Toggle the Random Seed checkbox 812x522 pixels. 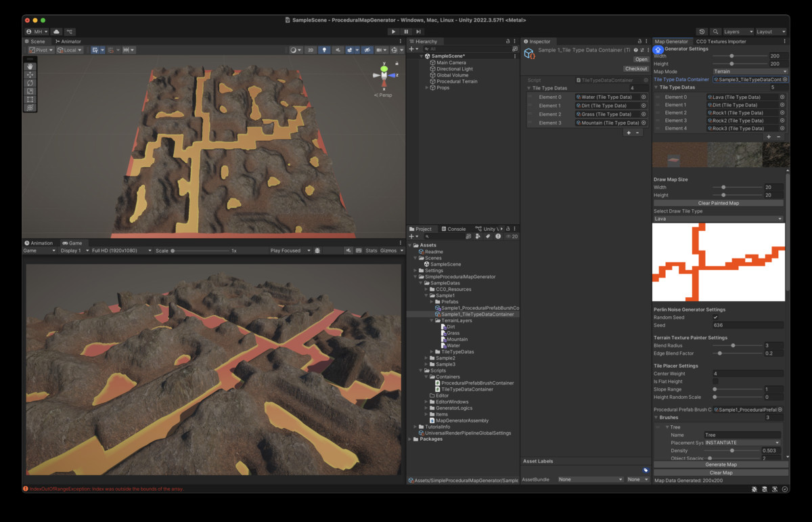click(716, 318)
